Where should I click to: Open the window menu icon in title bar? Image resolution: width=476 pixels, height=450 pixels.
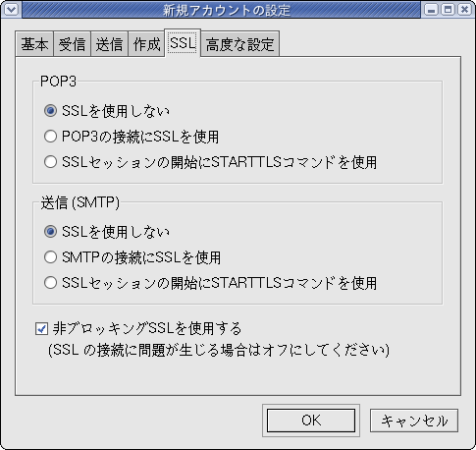pyautogui.click(x=11, y=10)
